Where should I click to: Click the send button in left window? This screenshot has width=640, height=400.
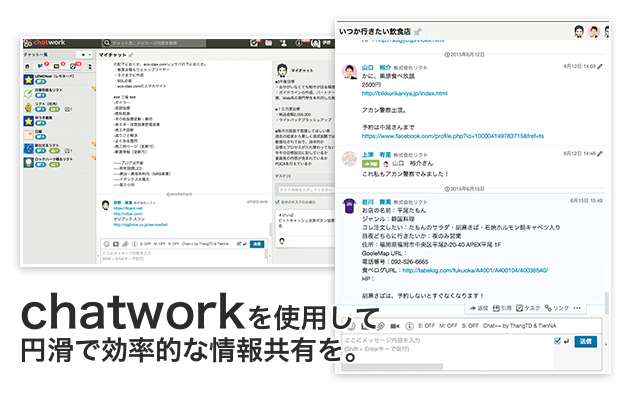[x=257, y=244]
